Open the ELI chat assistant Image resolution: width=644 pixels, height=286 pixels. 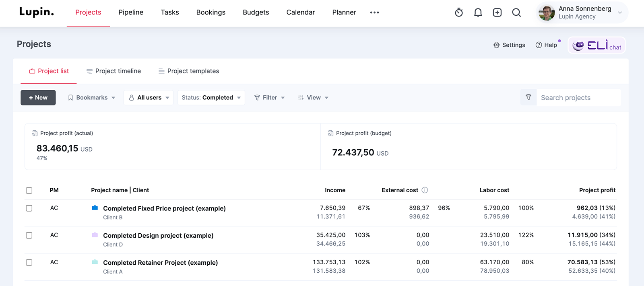(597, 45)
